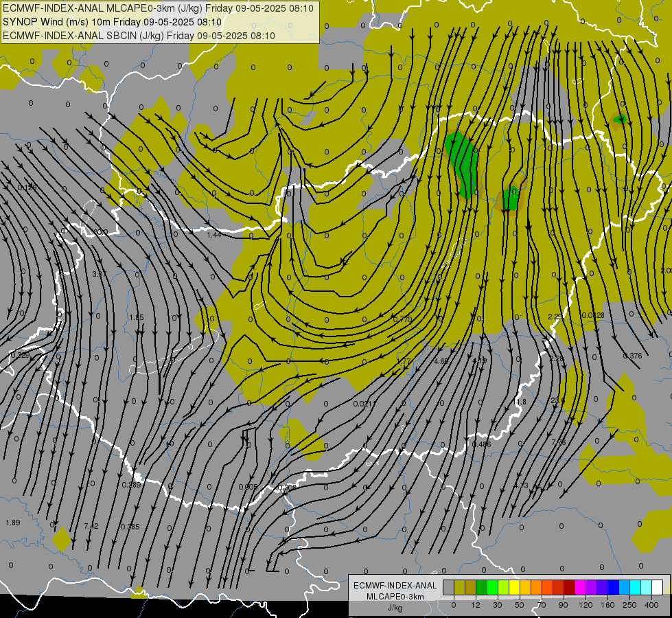
Task: Click the SYNOP Wind 10m title line
Action: [113, 22]
